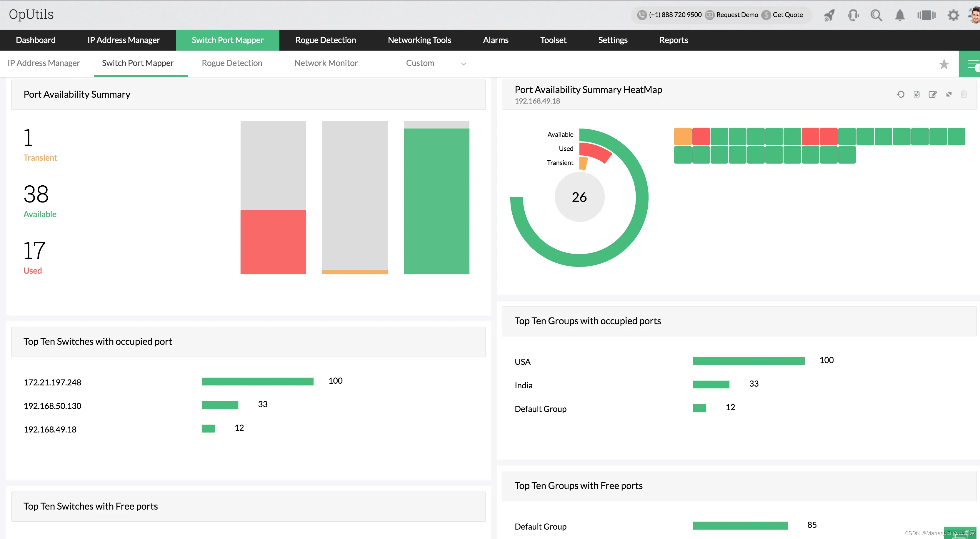The width and height of the screenshot is (980, 539).
Task: Click the search magnifier icon
Action: (877, 14)
